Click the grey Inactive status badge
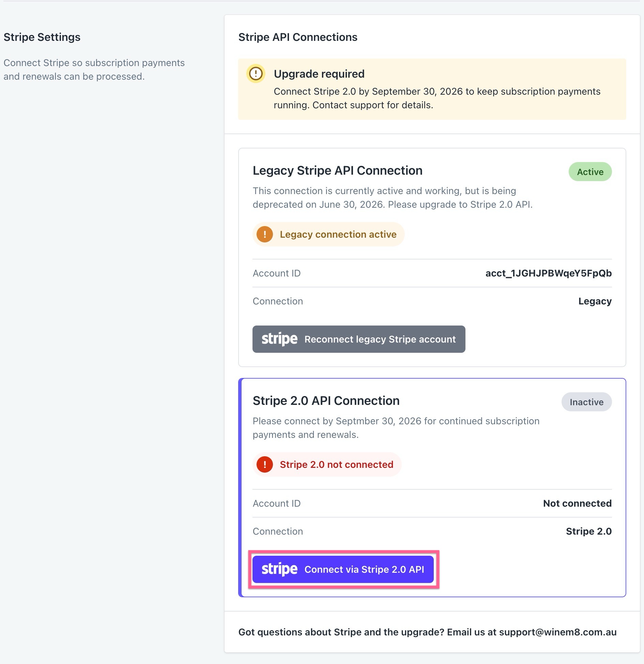The height and width of the screenshot is (664, 644). coord(587,402)
